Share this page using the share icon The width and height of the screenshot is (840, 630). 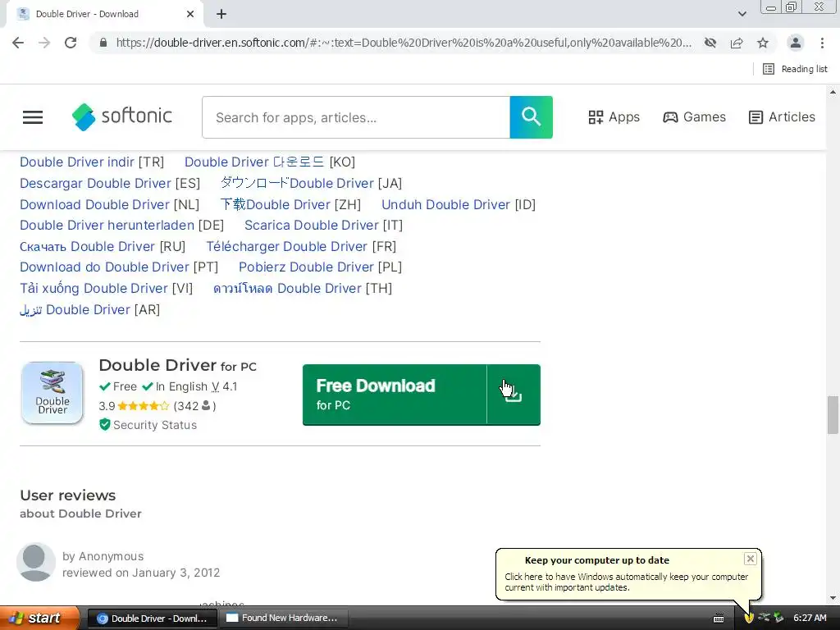(x=737, y=43)
